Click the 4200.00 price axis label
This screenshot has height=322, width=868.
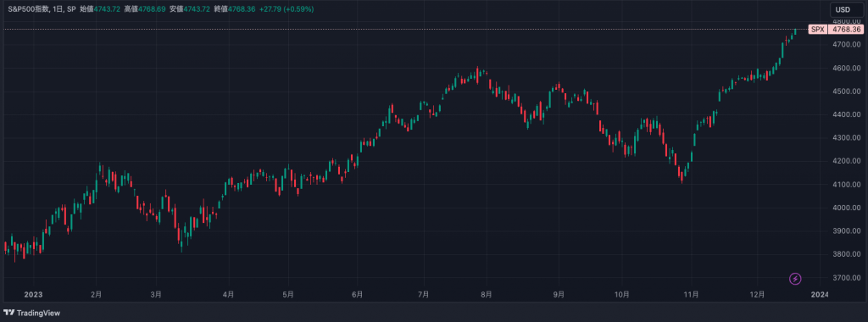[x=847, y=161]
